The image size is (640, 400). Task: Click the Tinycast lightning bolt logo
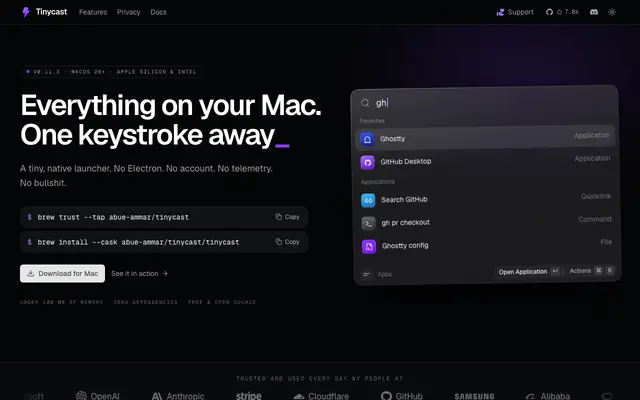pyautogui.click(x=26, y=12)
